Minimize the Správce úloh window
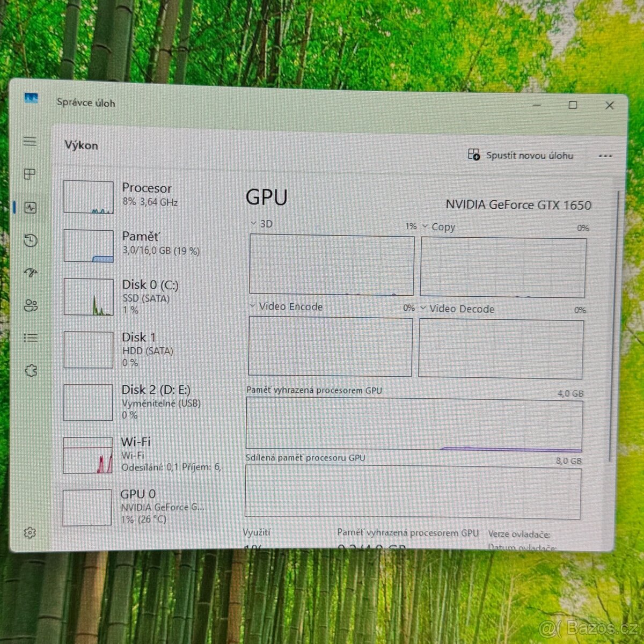This screenshot has width=644, height=644. click(538, 105)
